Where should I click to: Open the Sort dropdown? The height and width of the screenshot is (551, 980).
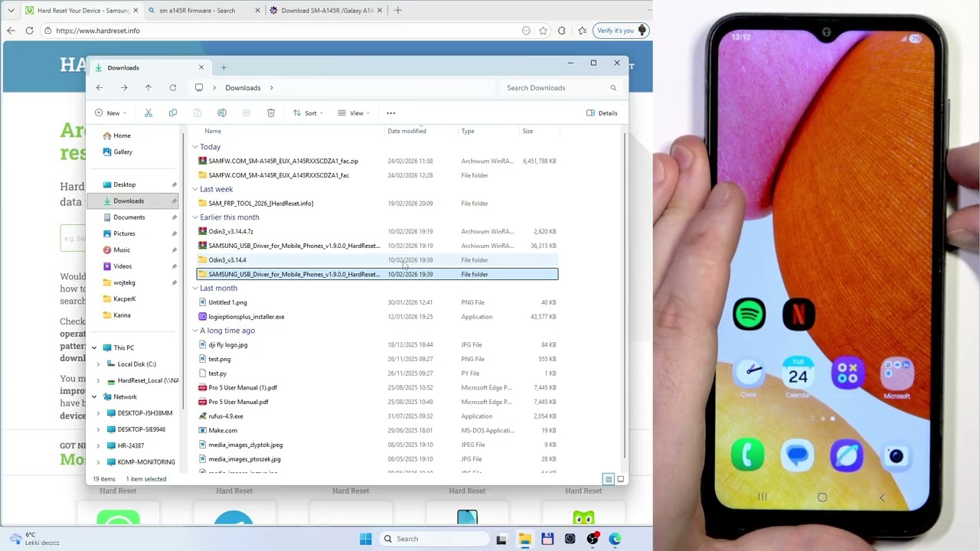click(308, 113)
